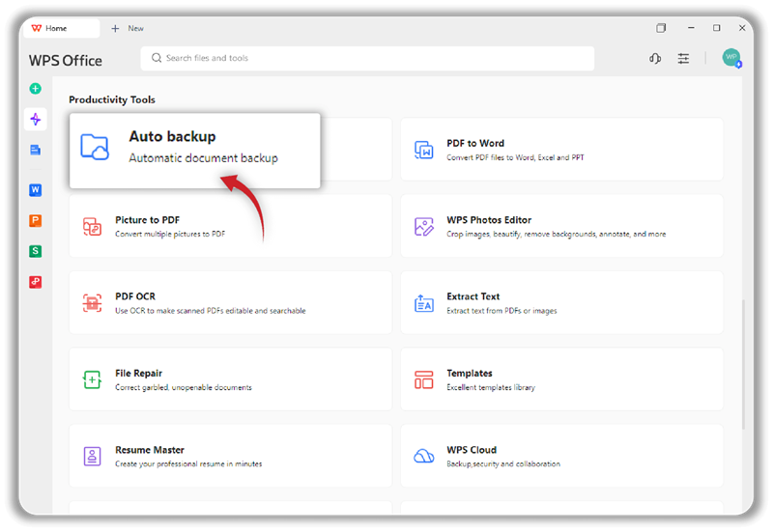Click the magnifier icon in search box
This screenshot has width=773, height=532.
tap(157, 58)
